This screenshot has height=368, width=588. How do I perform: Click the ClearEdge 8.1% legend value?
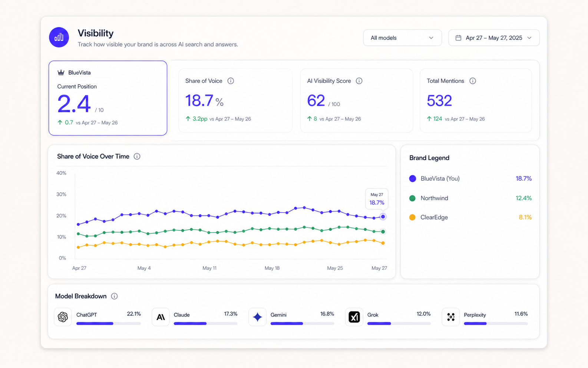pos(525,217)
